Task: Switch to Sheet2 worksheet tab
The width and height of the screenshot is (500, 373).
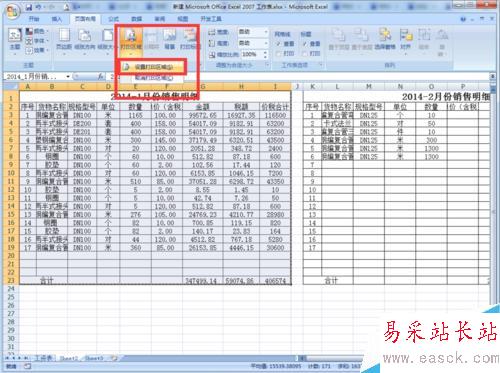Action: (x=68, y=358)
